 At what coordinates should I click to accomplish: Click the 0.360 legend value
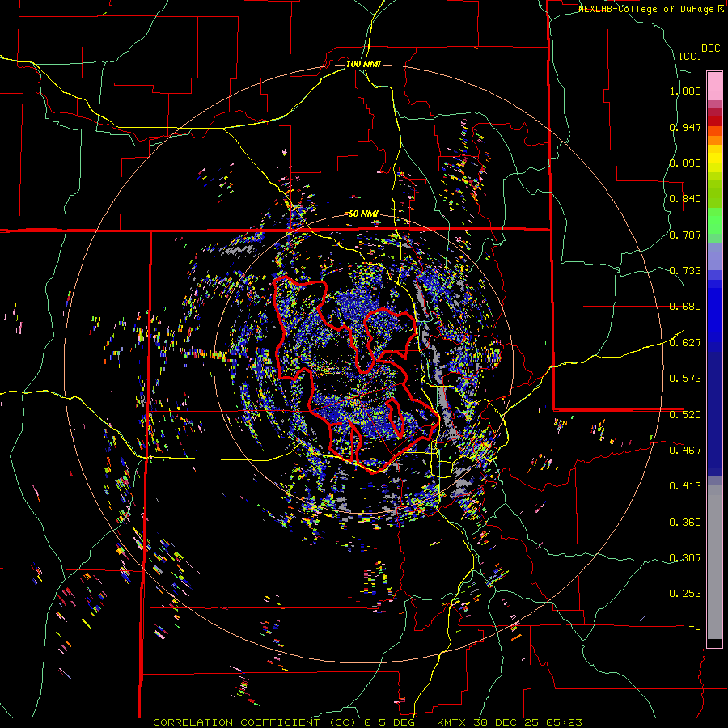click(685, 523)
